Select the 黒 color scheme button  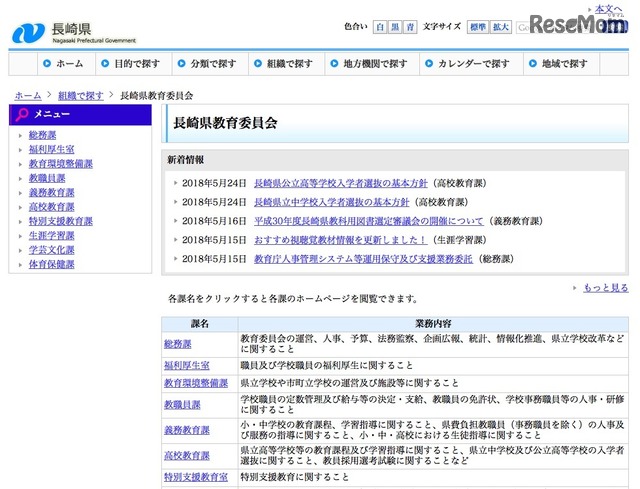coord(395,27)
